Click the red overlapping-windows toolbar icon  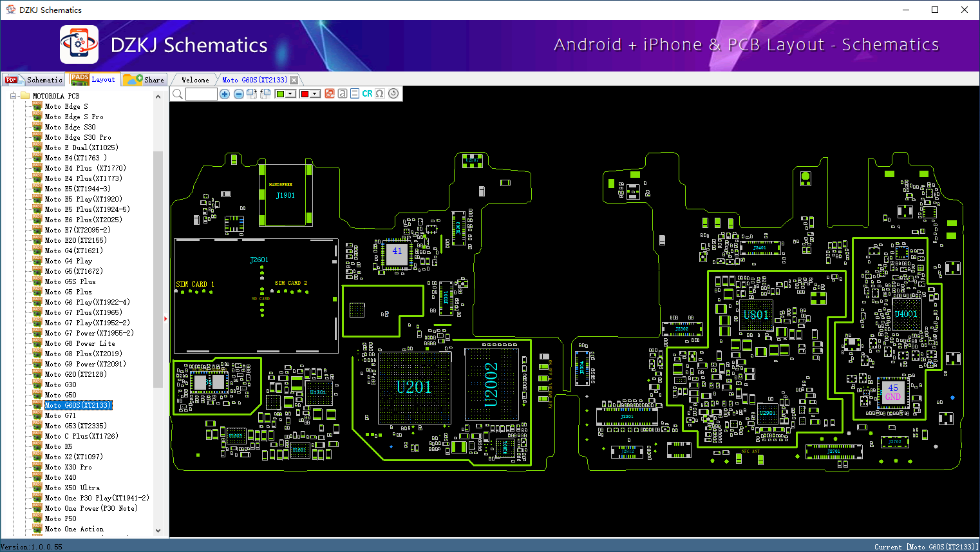pos(330,94)
